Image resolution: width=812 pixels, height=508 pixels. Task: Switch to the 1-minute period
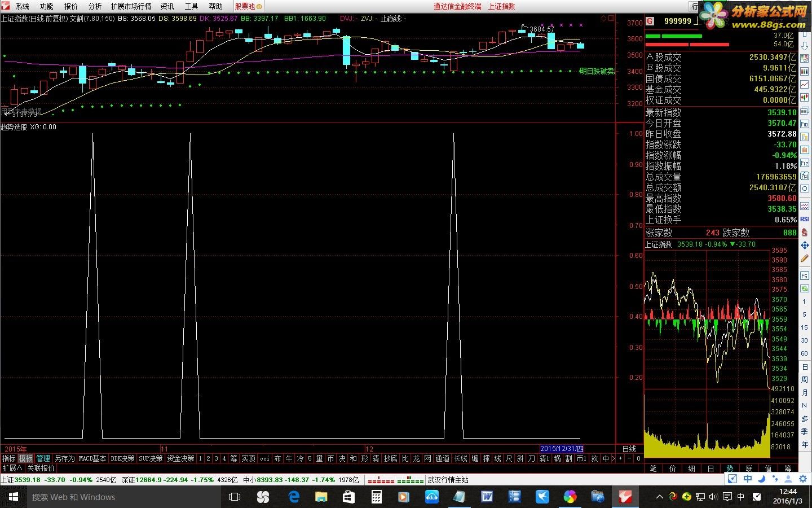click(805, 301)
